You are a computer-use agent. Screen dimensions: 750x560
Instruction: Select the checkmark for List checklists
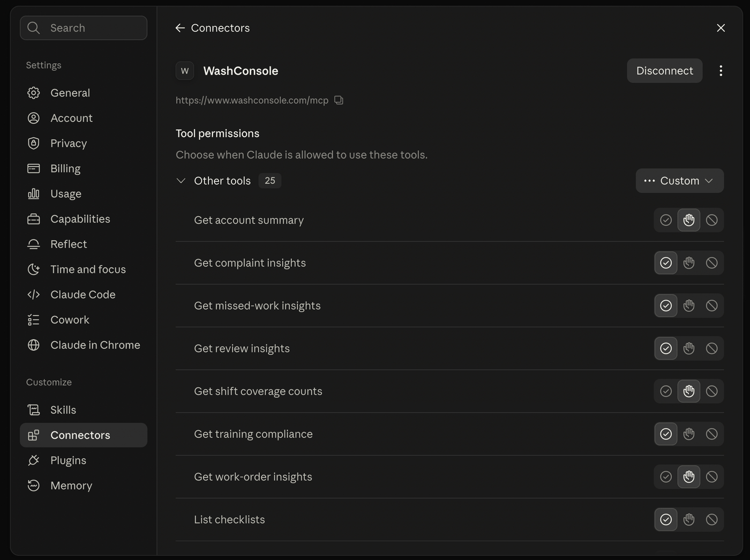(x=666, y=520)
